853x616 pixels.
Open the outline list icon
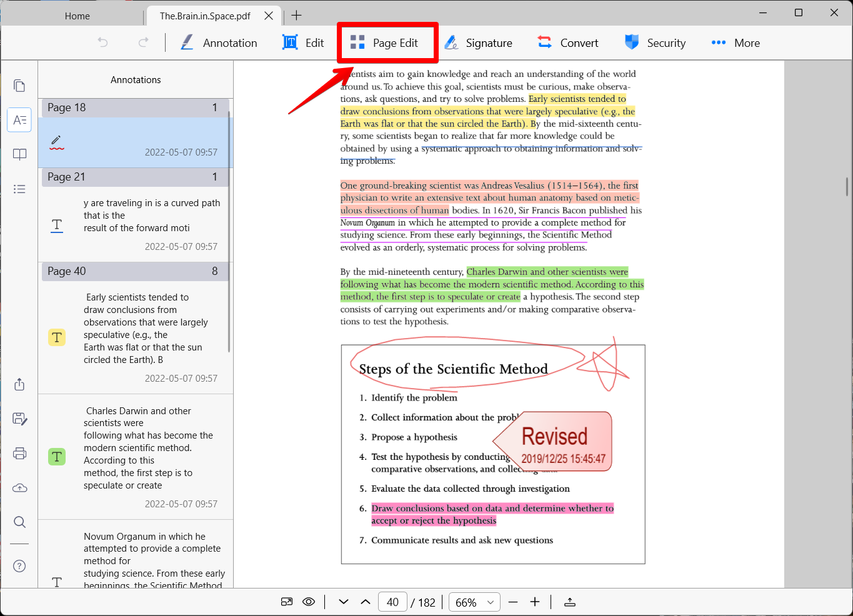point(19,189)
